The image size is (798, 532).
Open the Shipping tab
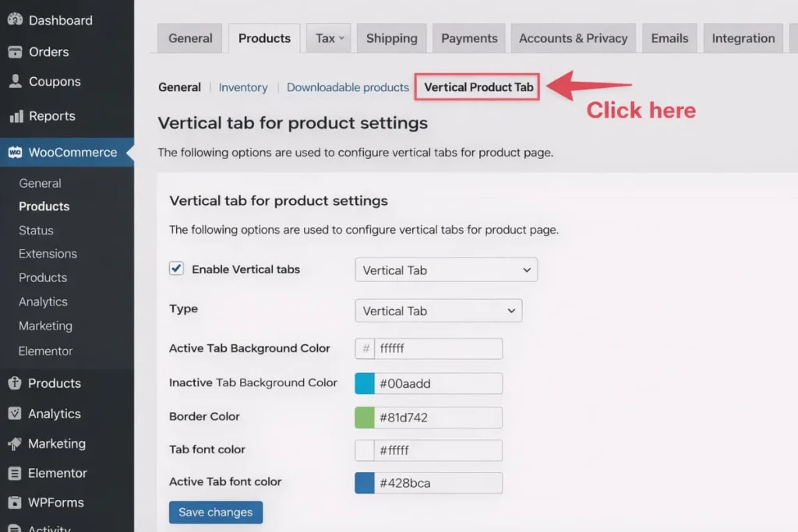(391, 38)
